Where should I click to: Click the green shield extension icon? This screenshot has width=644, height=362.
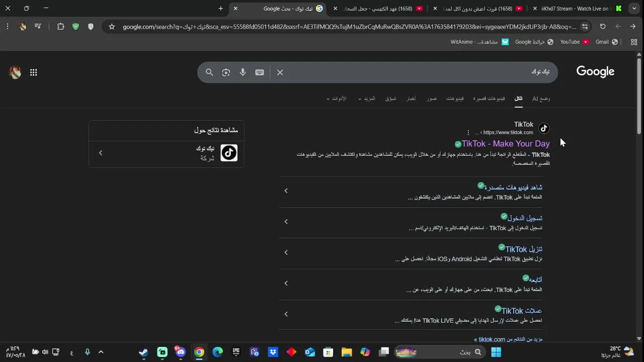pyautogui.click(x=75, y=27)
